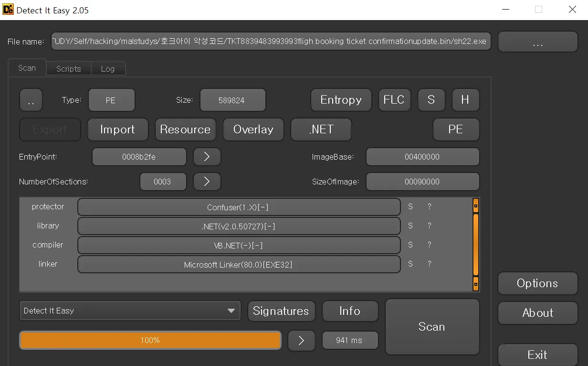Switch to the Scan tab
Screen dimensions: 588x366
tap(27, 68)
